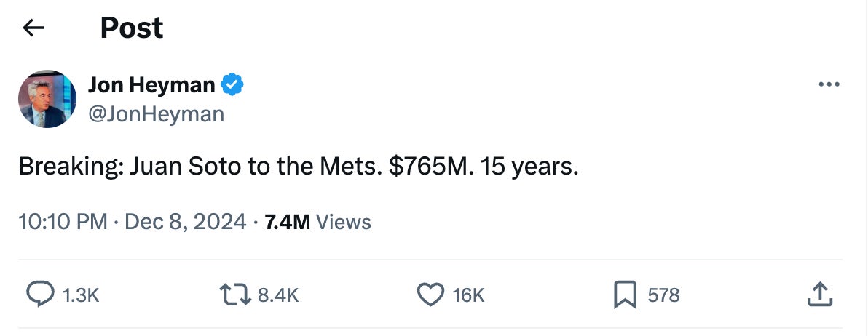Image resolution: width=868 pixels, height=336 pixels.
Task: Click the Post page heading
Action: click(x=131, y=28)
